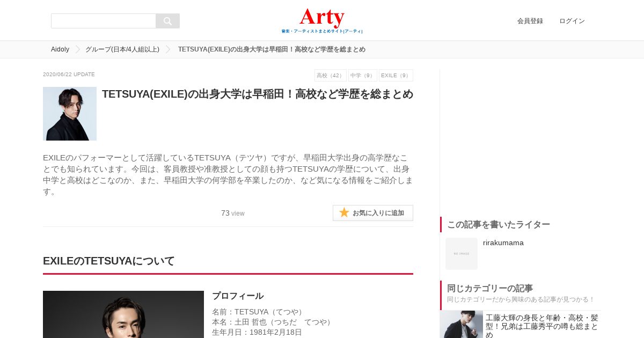The width and height of the screenshot is (644, 338).
Task: Click 工藤大輝 related article thumbnail
Action: pyautogui.click(x=462, y=324)
